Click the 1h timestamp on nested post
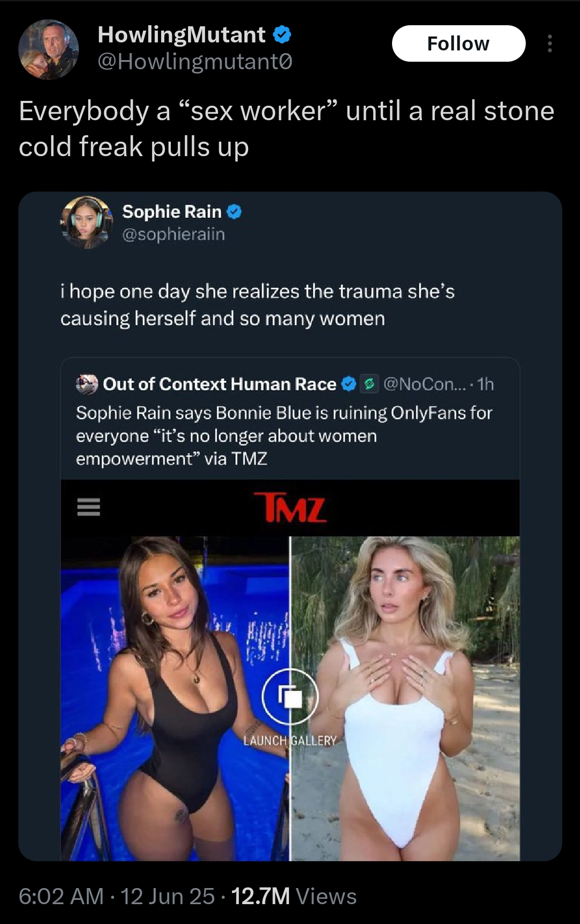 coord(485,384)
